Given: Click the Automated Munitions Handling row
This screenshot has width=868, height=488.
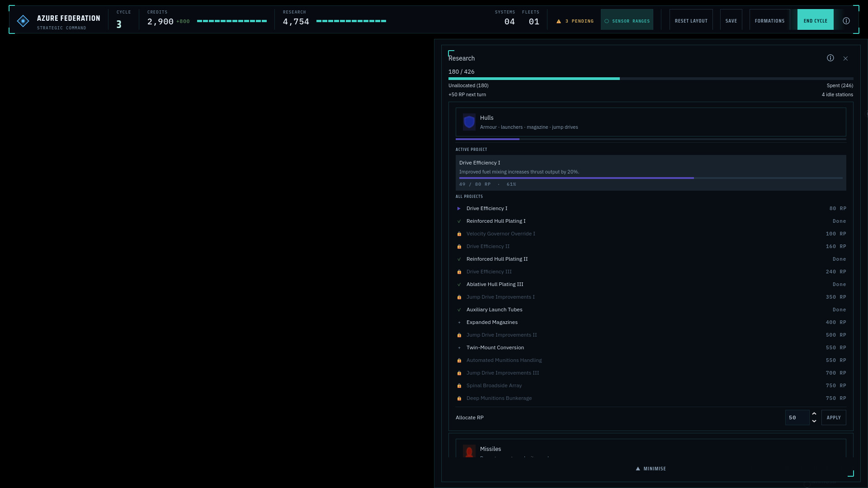Looking at the screenshot, I should pos(651,361).
